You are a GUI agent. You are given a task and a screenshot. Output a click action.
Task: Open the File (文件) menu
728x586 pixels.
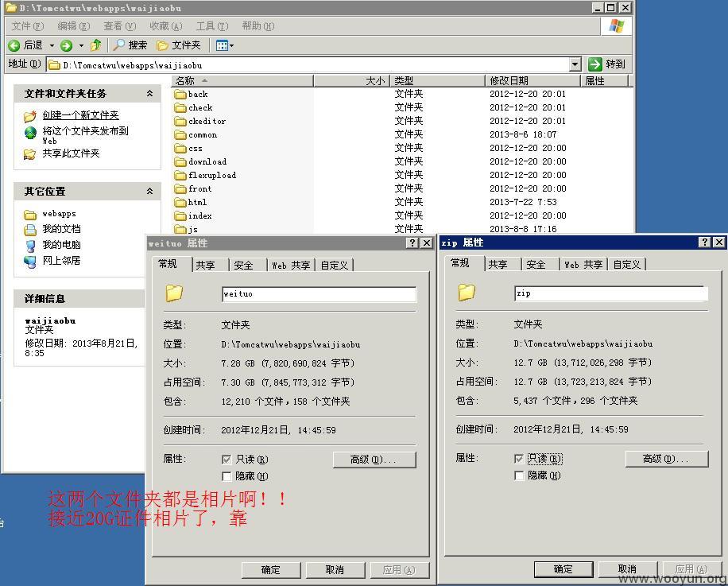[27, 26]
